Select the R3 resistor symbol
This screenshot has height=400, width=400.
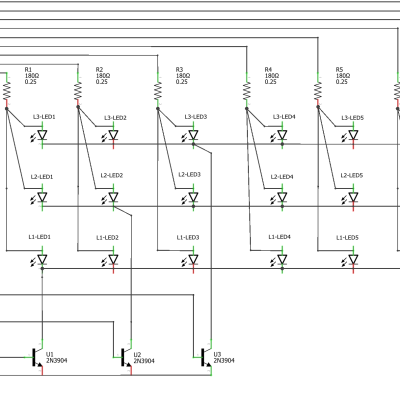[158, 91]
